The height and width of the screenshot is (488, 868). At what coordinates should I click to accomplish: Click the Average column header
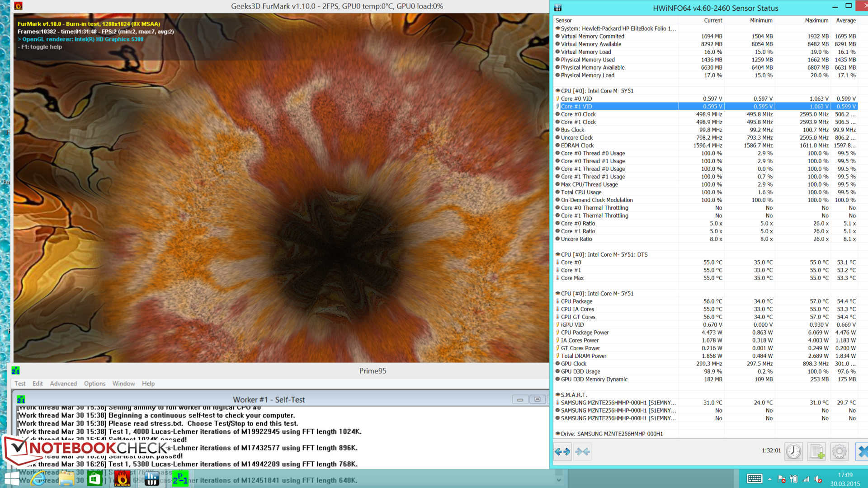(846, 20)
